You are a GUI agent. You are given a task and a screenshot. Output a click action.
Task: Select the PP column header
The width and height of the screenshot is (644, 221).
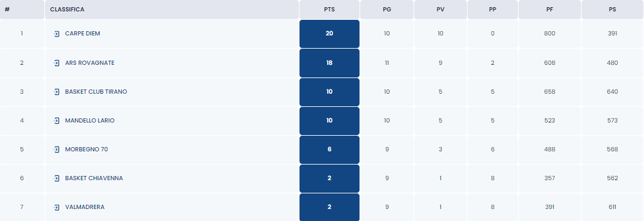tap(492, 10)
